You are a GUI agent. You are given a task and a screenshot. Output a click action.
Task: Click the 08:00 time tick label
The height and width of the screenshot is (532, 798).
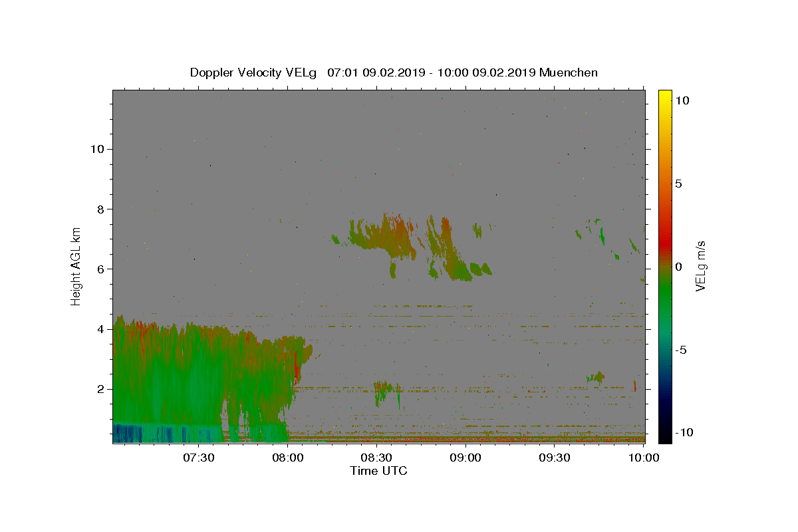tap(288, 458)
